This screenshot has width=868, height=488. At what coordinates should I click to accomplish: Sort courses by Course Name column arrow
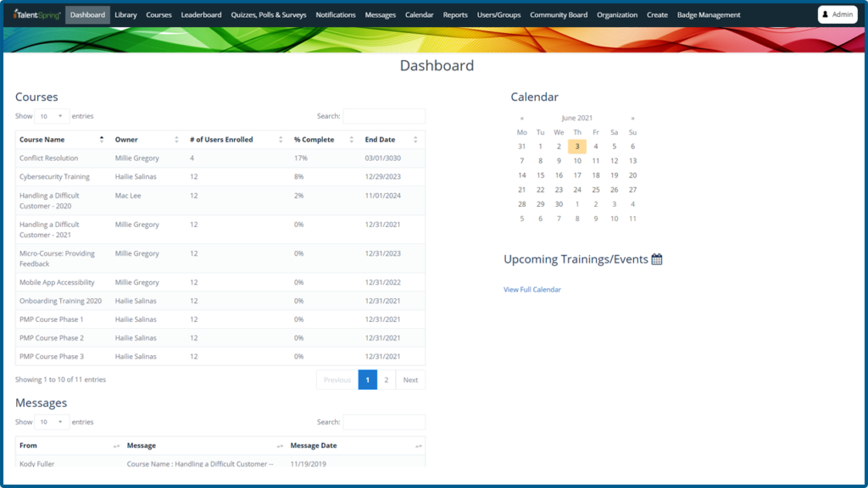[102, 140]
